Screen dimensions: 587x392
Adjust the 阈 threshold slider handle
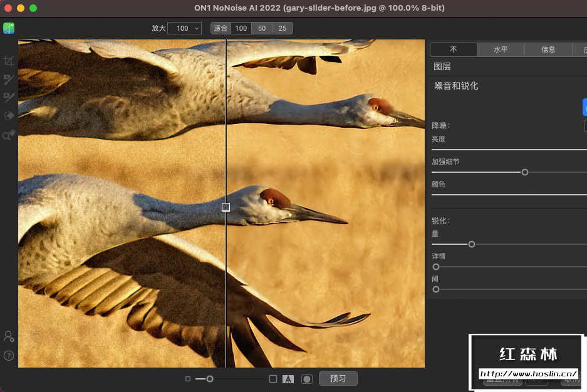coord(436,289)
